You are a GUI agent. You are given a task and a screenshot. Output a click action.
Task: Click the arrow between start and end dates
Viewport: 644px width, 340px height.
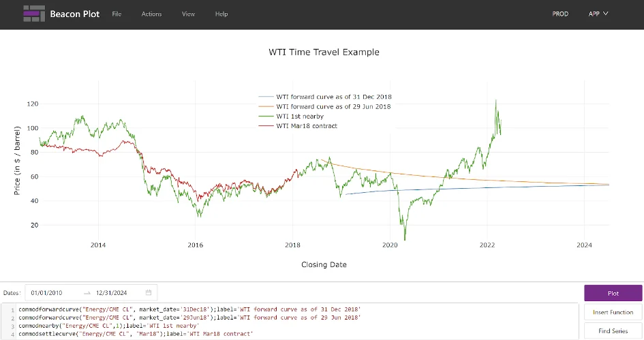(87, 293)
